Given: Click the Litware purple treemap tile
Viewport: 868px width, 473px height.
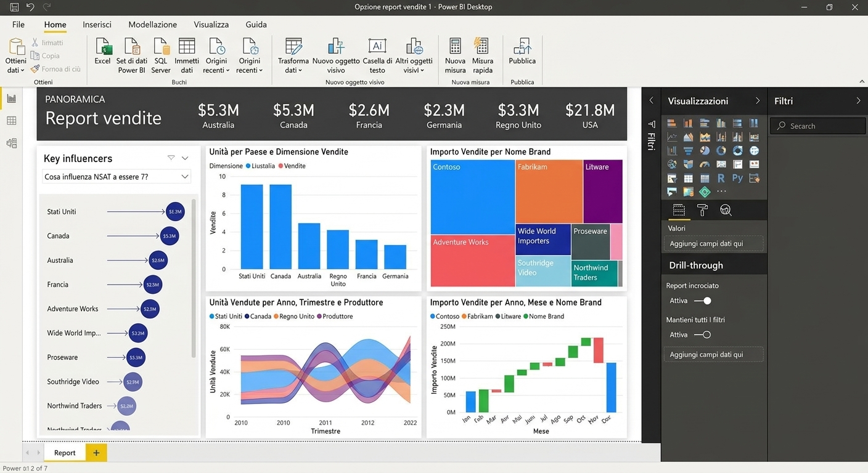Looking at the screenshot, I should click(603, 191).
